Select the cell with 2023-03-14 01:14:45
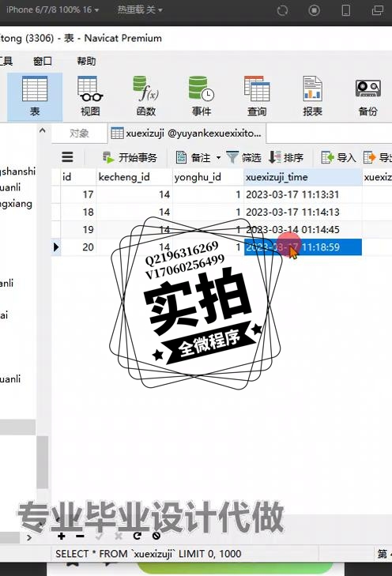This screenshot has width=392, height=576. click(x=303, y=230)
